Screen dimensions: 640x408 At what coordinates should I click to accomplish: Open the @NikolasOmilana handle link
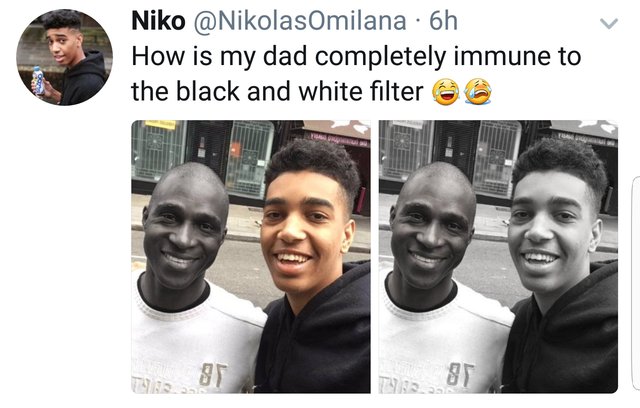tap(299, 21)
